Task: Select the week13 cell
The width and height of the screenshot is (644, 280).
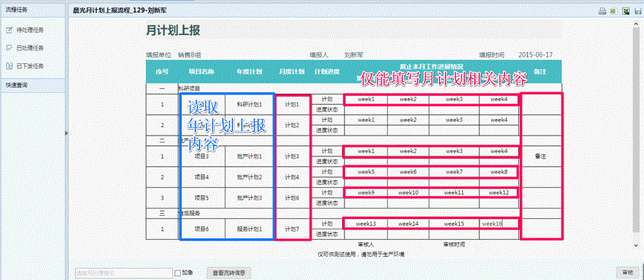Action: click(365, 223)
